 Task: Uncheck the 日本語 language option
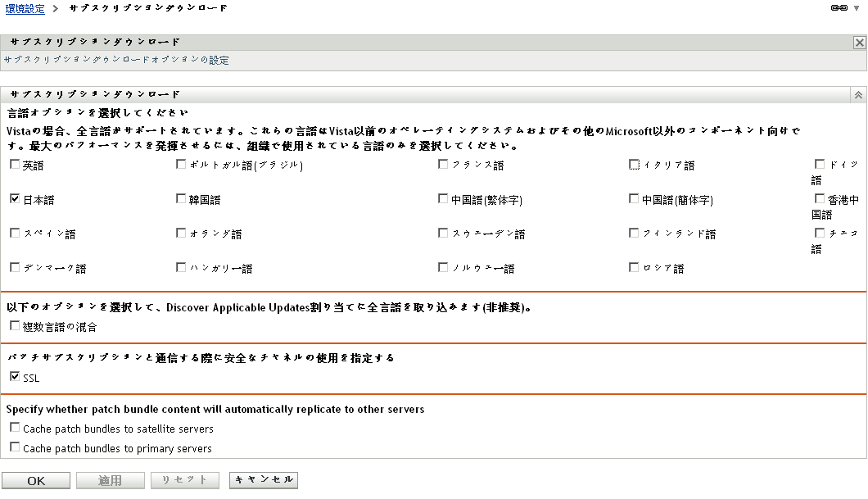(13, 197)
